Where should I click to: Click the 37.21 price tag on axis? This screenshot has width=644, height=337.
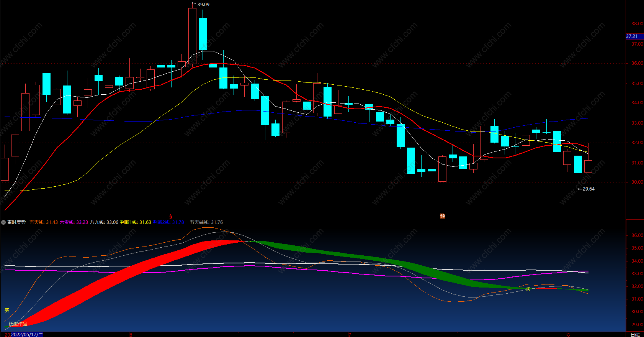click(x=634, y=36)
